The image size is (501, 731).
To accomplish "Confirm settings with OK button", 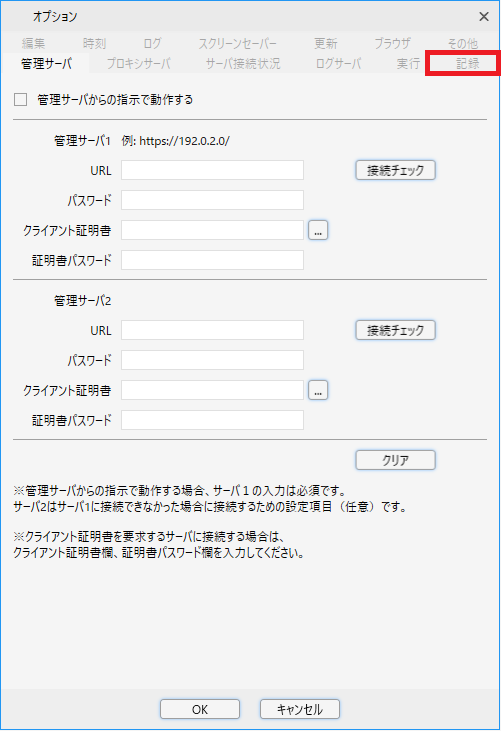I will [x=200, y=709].
